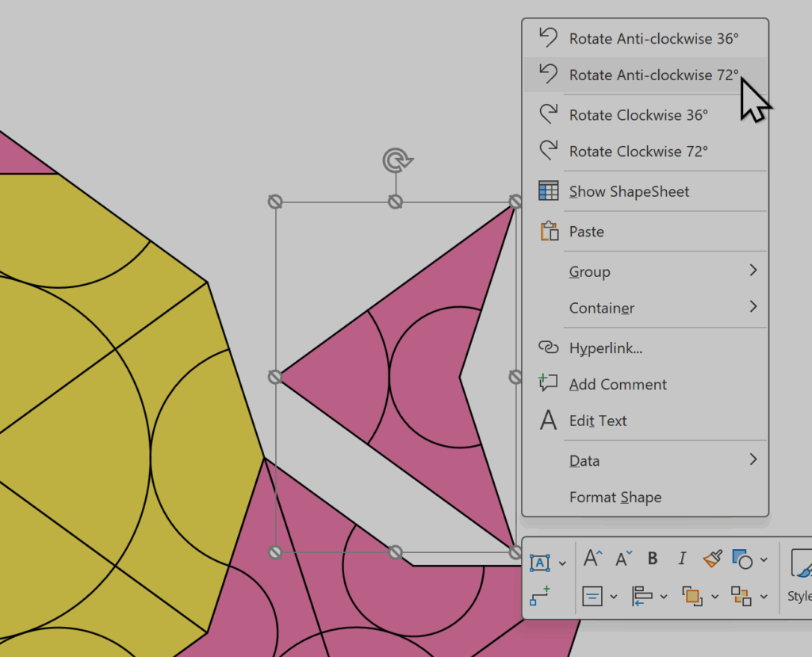812x657 pixels.
Task: Click Hyperlink... in the context menu
Action: pos(606,348)
